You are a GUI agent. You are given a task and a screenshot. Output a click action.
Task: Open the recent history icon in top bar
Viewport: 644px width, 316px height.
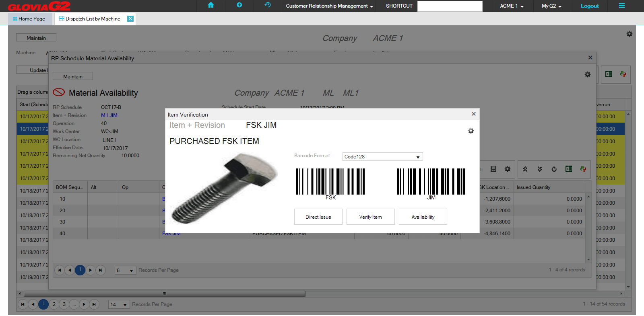tap(268, 5)
